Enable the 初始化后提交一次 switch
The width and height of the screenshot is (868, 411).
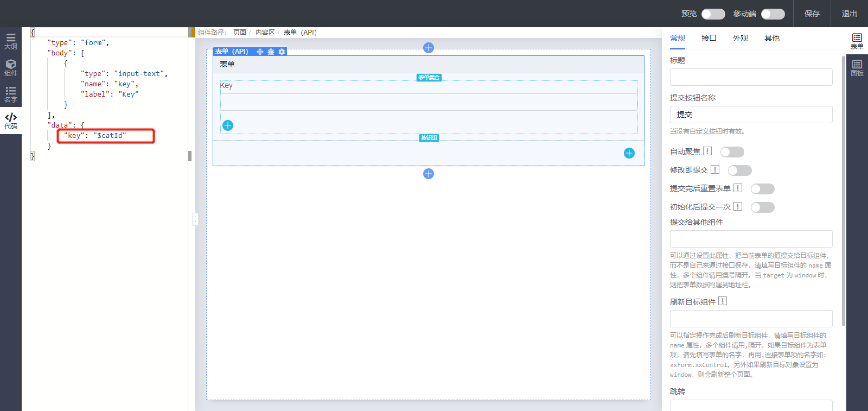coord(762,207)
